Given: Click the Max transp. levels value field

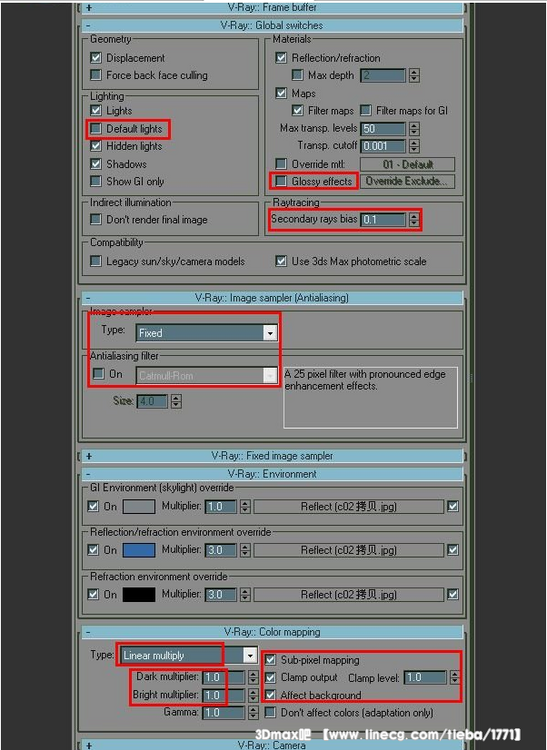Looking at the screenshot, I should pyautogui.click(x=383, y=129).
